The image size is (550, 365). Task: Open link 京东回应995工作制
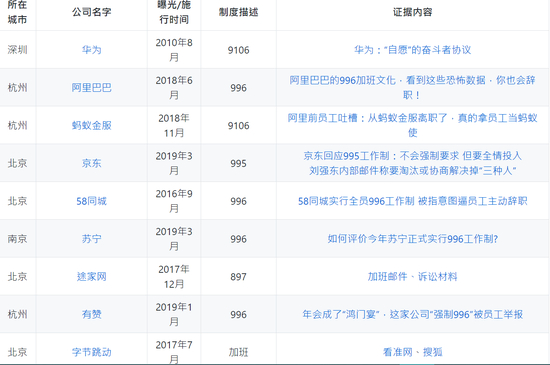click(x=412, y=156)
